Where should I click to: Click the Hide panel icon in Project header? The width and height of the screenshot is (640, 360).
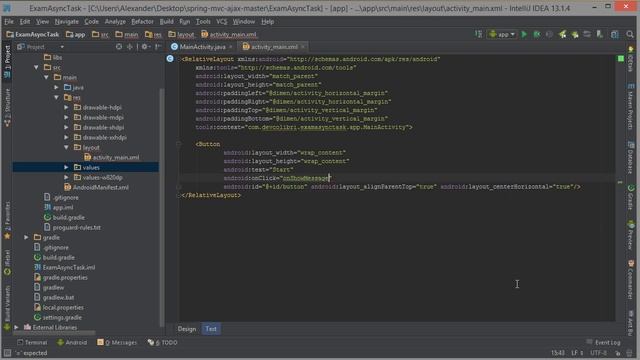(158, 47)
